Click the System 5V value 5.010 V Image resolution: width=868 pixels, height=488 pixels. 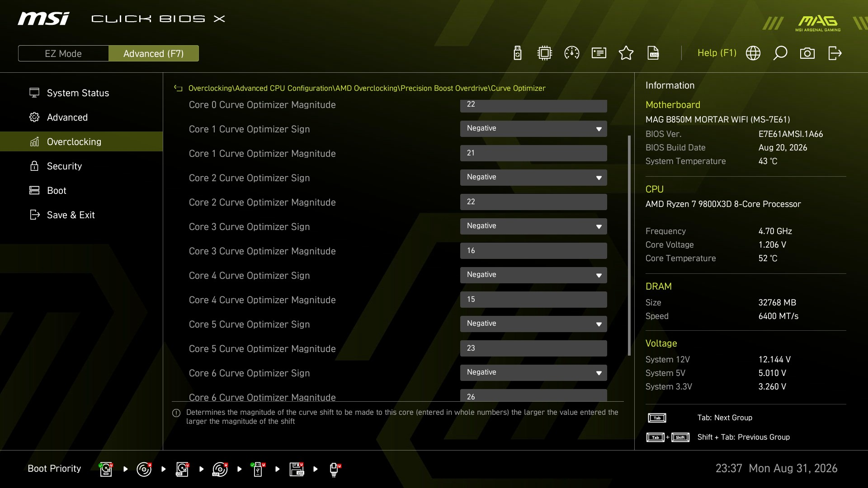coord(772,373)
